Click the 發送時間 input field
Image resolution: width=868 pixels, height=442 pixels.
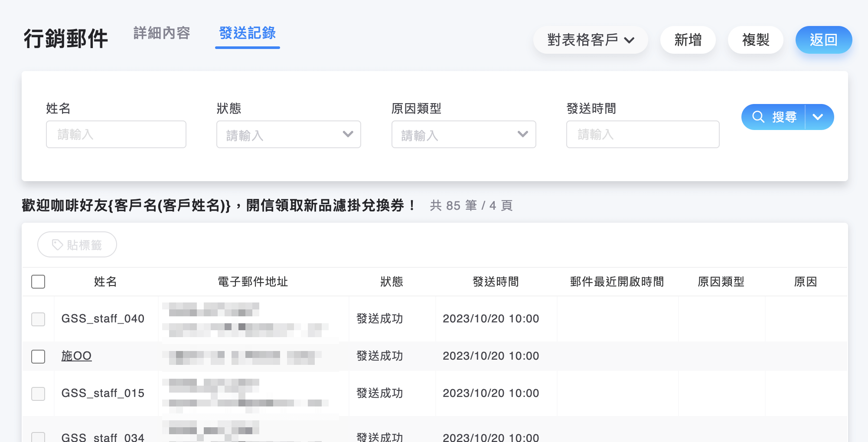click(x=643, y=134)
